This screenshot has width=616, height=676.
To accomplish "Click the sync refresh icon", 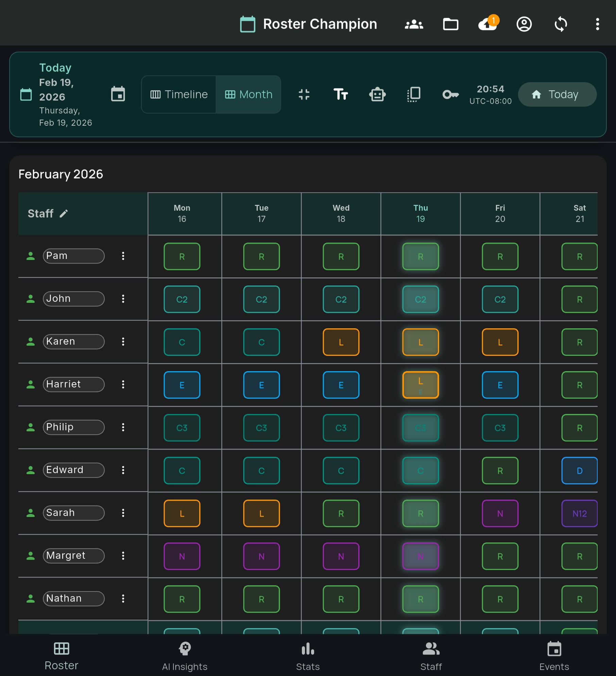I will (x=561, y=24).
